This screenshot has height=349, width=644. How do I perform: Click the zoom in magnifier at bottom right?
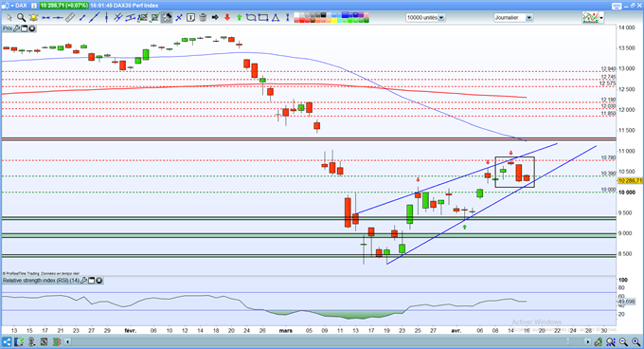636,342
